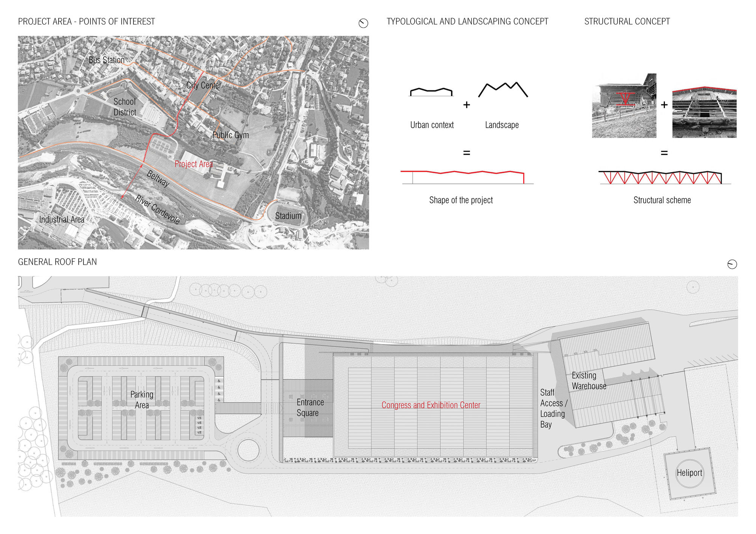Click the equals sign above Shape of the project
The image size is (756, 534).
coord(466,153)
